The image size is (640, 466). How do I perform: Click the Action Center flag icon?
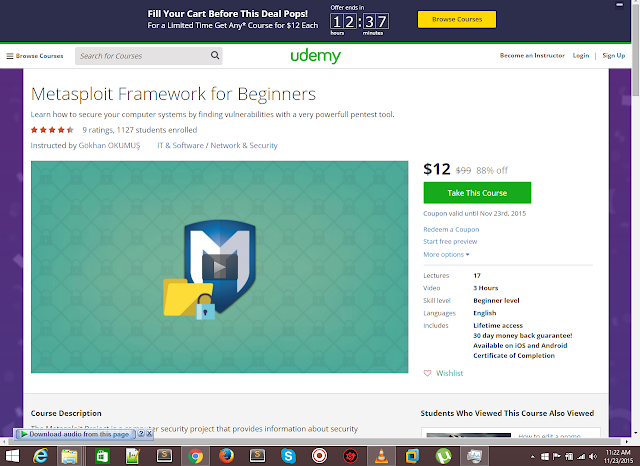point(556,457)
